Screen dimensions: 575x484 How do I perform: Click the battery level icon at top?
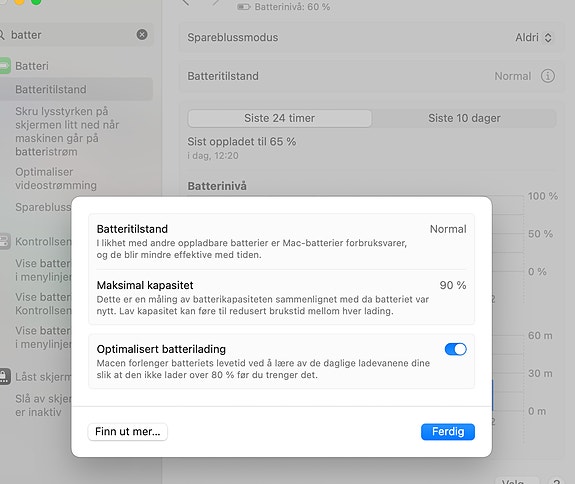coord(243,7)
